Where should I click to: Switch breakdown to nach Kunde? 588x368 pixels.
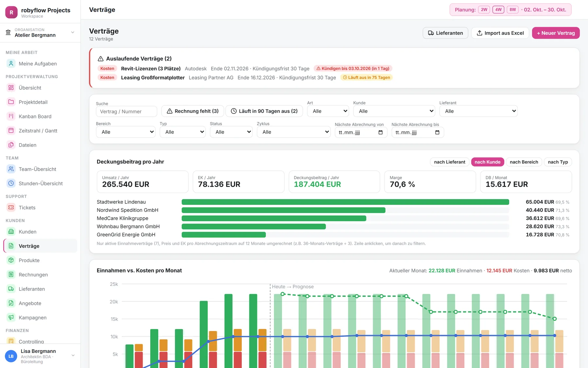tap(487, 162)
